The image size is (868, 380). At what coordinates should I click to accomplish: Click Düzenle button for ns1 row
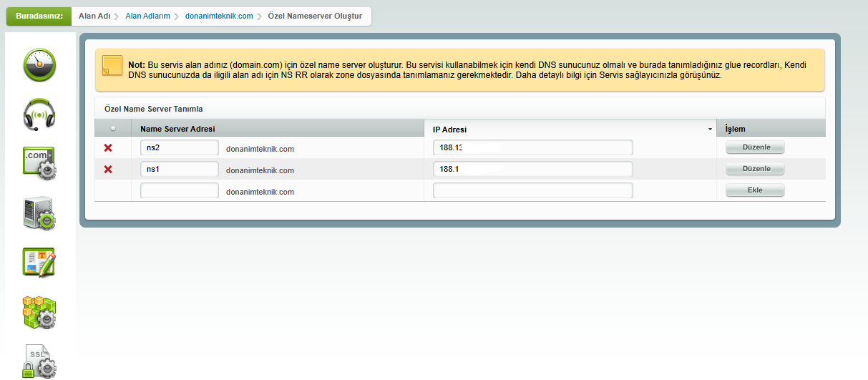pyautogui.click(x=756, y=169)
